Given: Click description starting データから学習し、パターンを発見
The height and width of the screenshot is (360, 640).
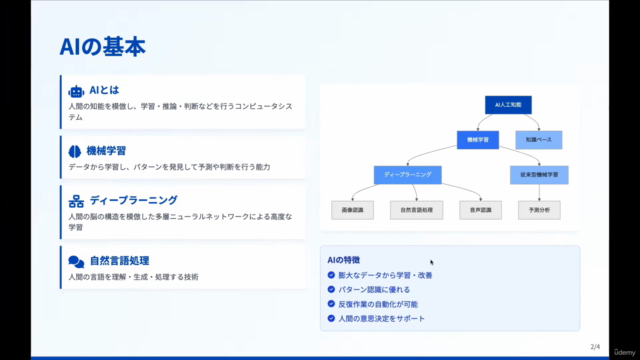Looking at the screenshot, I should pyautogui.click(x=169, y=167).
